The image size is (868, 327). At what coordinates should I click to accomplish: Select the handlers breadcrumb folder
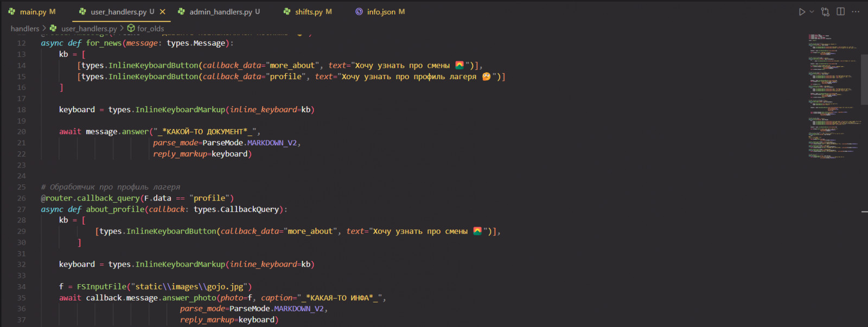point(25,28)
